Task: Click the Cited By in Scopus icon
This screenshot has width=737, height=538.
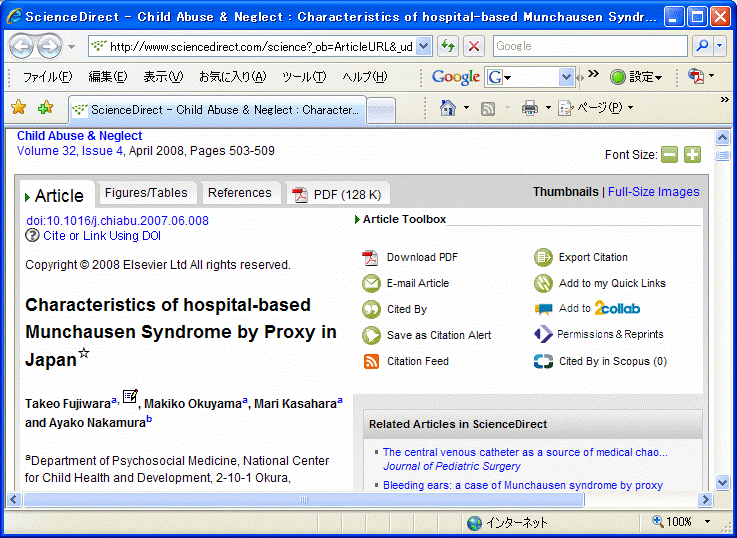Action: point(543,361)
